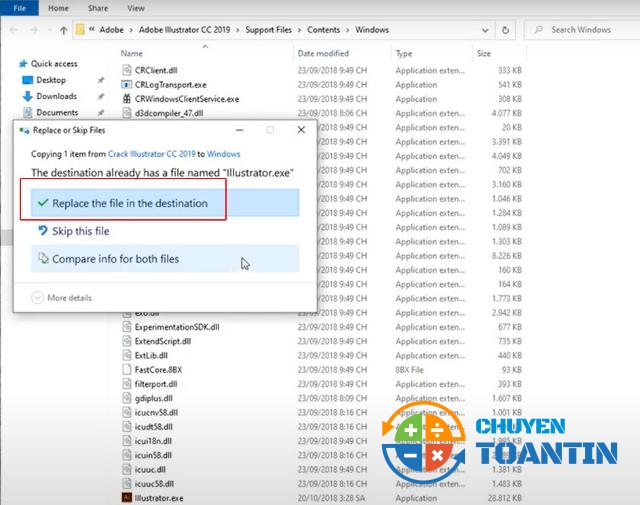Minimize the Replace or Skip Files dialog
This screenshot has height=505, width=640.
[240, 130]
